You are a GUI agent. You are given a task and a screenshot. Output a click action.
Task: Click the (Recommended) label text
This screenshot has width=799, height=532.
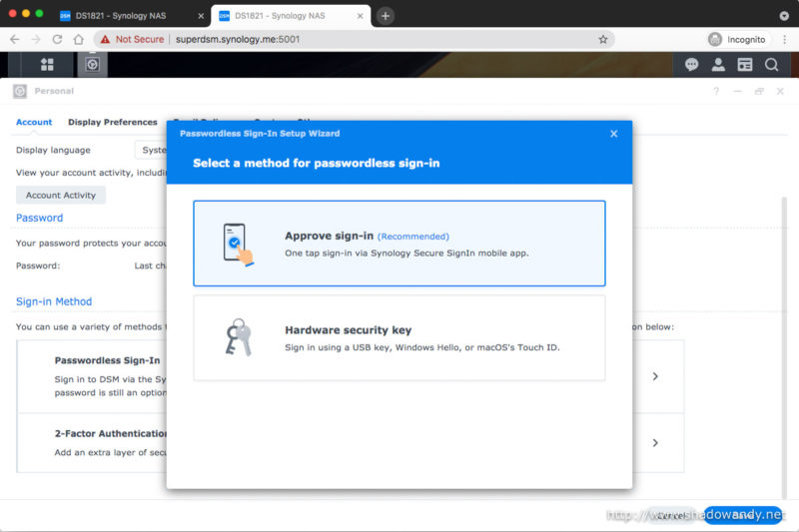(413, 237)
